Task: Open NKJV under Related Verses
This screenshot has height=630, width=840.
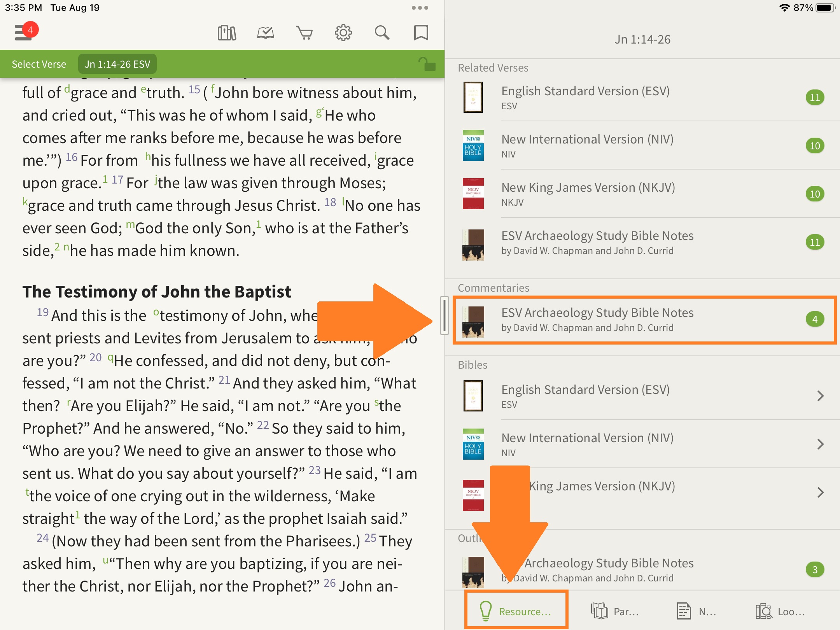Action: pyautogui.click(x=642, y=194)
